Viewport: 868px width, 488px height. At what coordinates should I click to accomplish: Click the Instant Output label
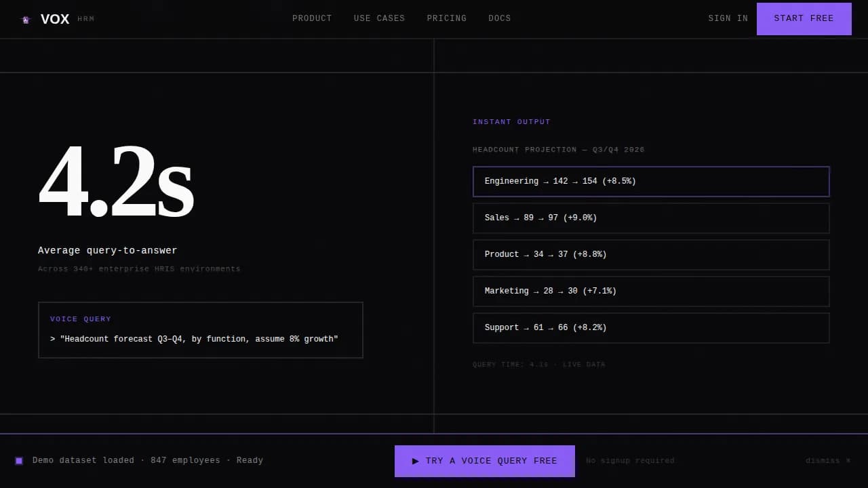click(x=511, y=122)
